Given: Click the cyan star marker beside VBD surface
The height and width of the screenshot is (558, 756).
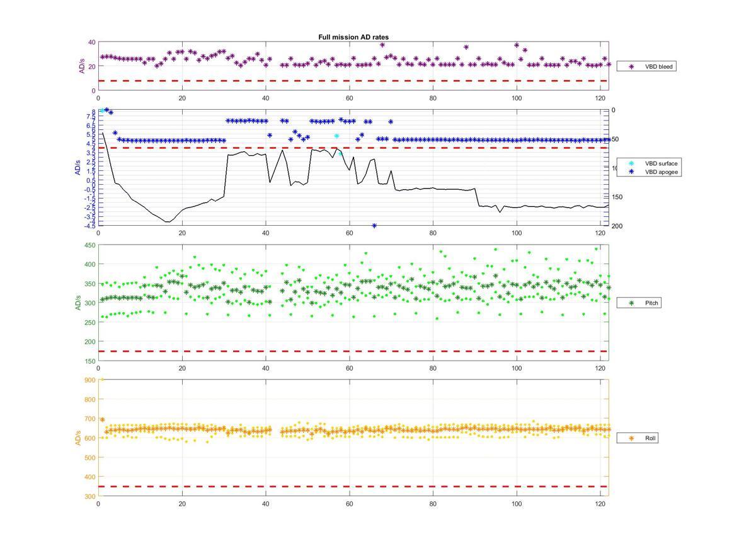Looking at the screenshot, I should [631, 163].
